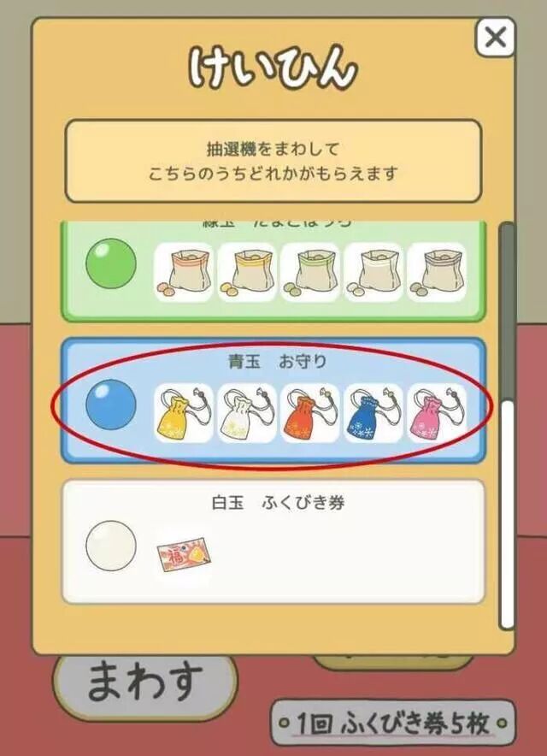Tap the white omamori charm

click(247, 413)
